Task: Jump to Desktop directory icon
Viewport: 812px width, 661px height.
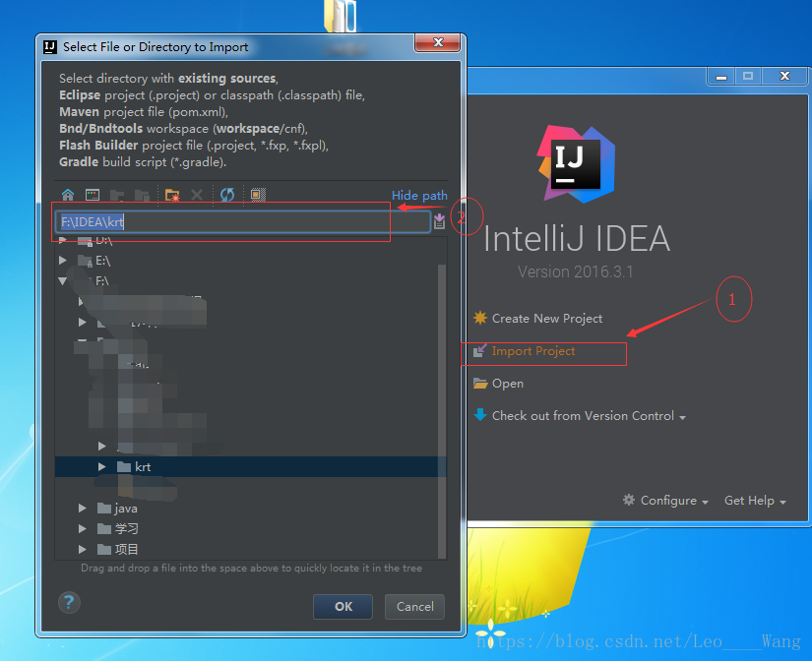Action: click(93, 195)
